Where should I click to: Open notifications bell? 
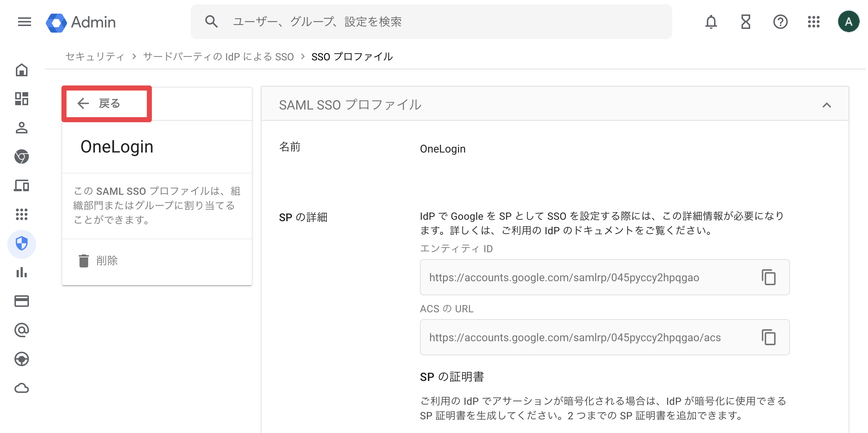point(711,22)
